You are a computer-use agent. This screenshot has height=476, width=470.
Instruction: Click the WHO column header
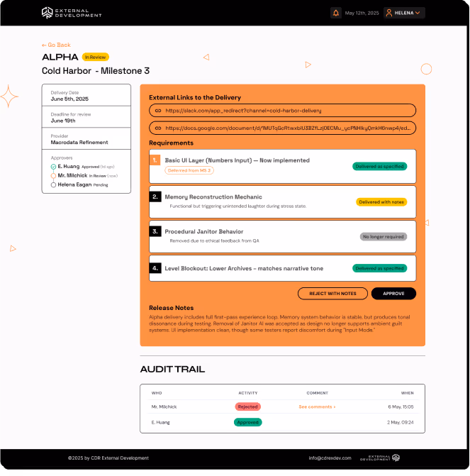pyautogui.click(x=157, y=393)
